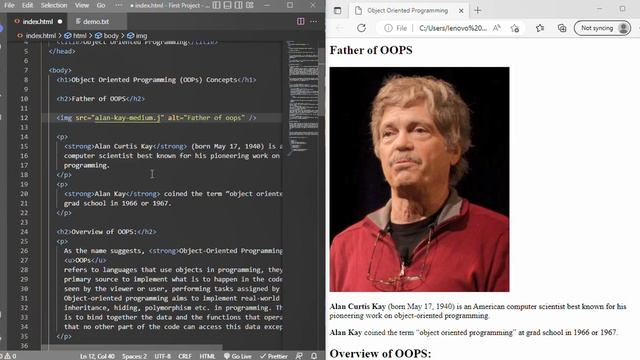Open the View menu
Image resolution: width=640 pixels, height=360 pixels.
click(82, 5)
